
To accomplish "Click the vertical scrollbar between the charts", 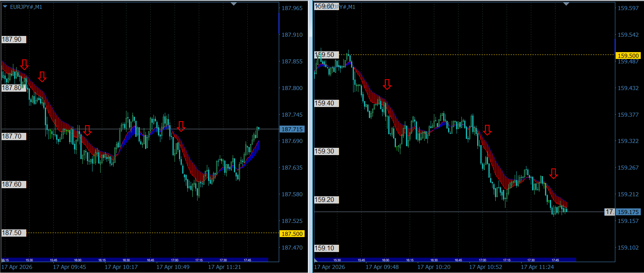I will [311, 136].
